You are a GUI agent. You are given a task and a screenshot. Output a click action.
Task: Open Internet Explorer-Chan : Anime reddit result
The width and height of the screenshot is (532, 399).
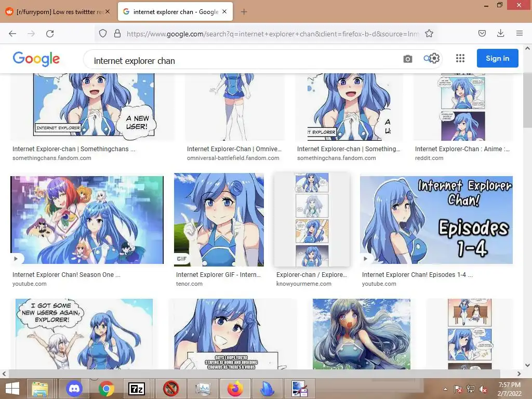[462, 149]
